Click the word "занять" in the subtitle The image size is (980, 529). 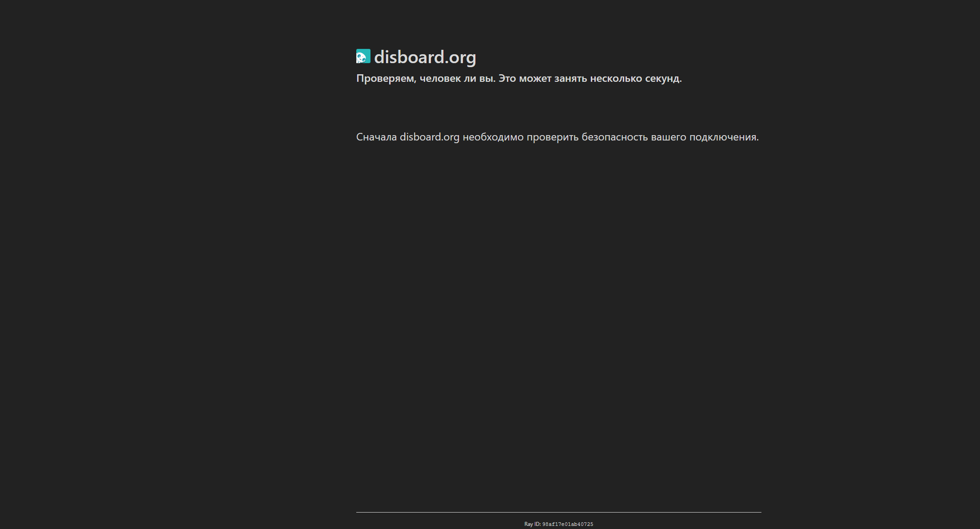tap(570, 78)
